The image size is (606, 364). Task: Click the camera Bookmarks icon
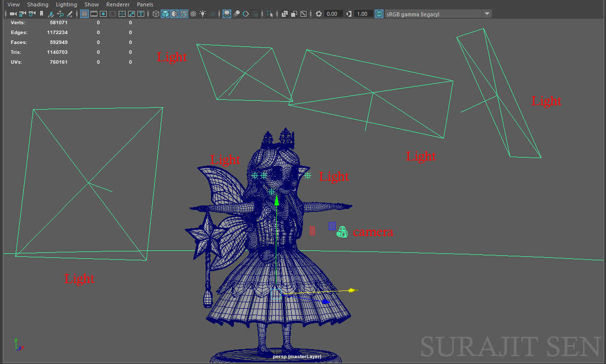(42, 14)
